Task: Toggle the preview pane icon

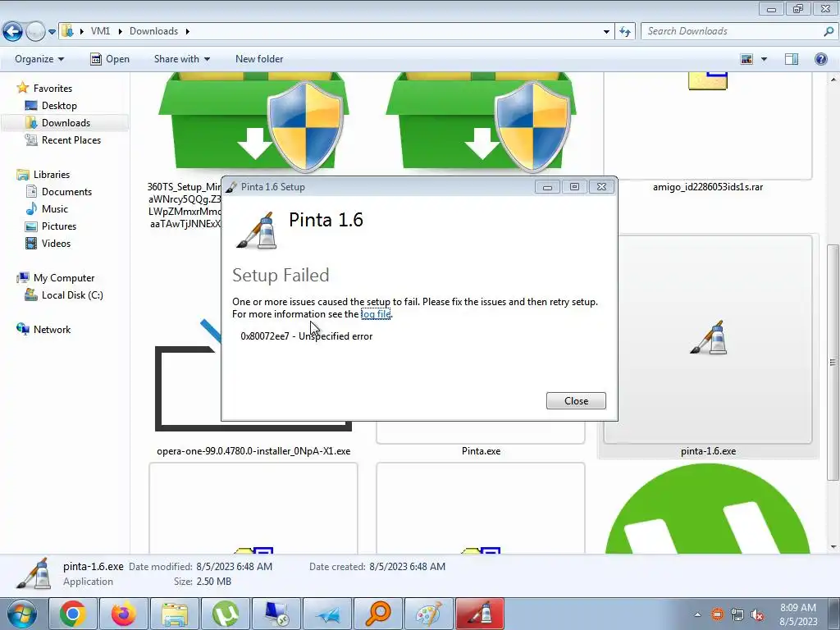Action: pos(792,59)
